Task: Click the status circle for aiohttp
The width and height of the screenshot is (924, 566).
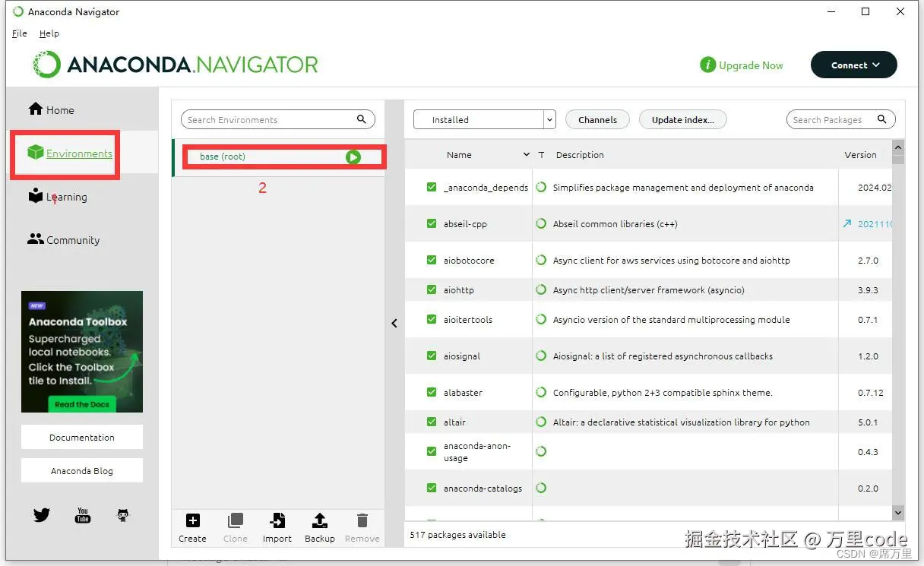Action: pos(541,289)
